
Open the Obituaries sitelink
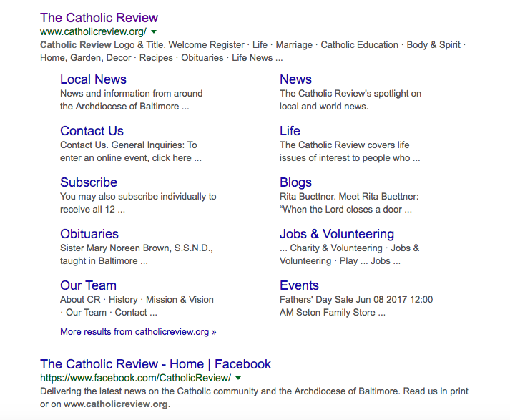pos(89,234)
